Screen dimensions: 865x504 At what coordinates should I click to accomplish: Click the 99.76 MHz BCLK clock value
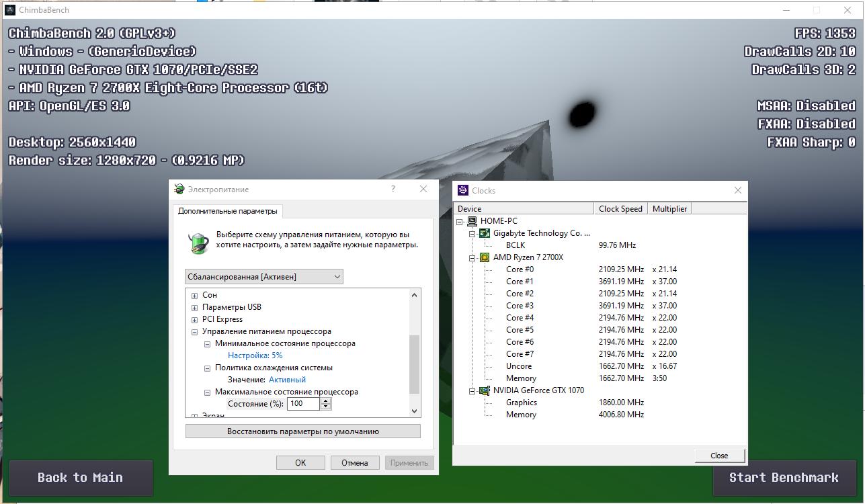pyautogui.click(x=617, y=245)
